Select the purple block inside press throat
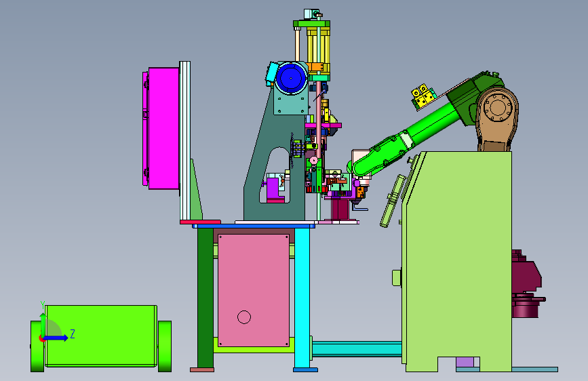588x381 pixels. pos(275,189)
